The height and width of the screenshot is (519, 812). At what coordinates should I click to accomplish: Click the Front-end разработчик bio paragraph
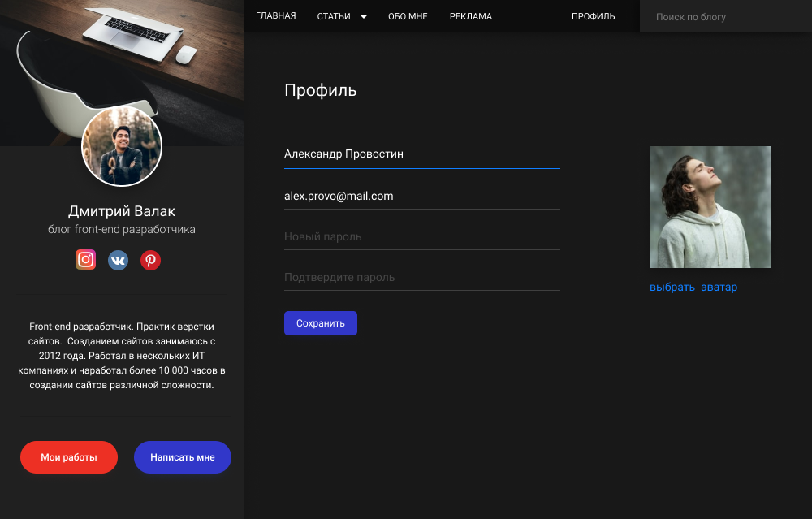pos(122,356)
